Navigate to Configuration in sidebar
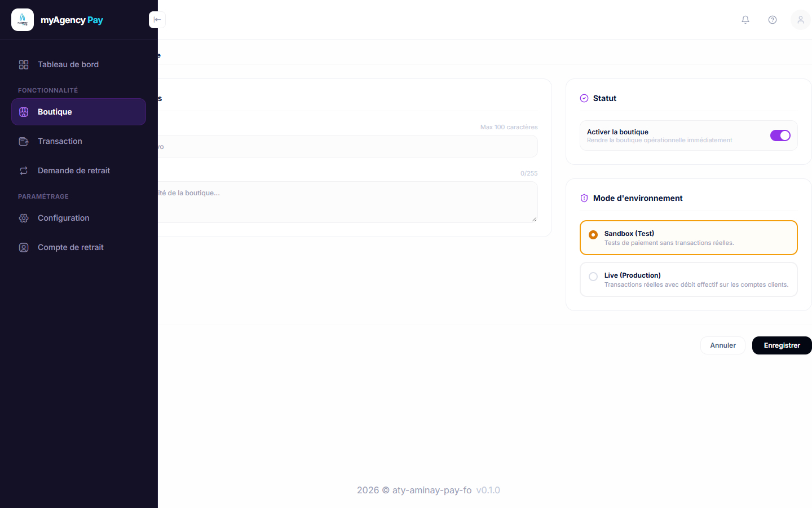The width and height of the screenshot is (812, 508). (78, 218)
